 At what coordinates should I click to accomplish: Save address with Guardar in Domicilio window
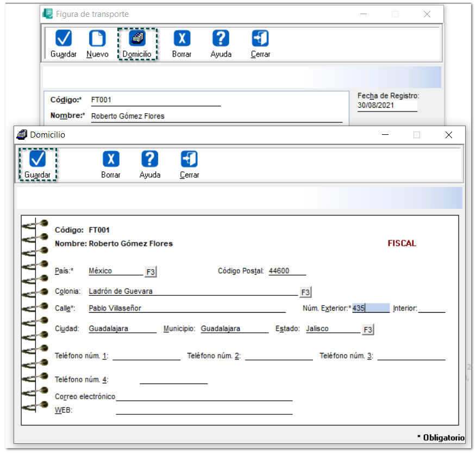[37, 159]
